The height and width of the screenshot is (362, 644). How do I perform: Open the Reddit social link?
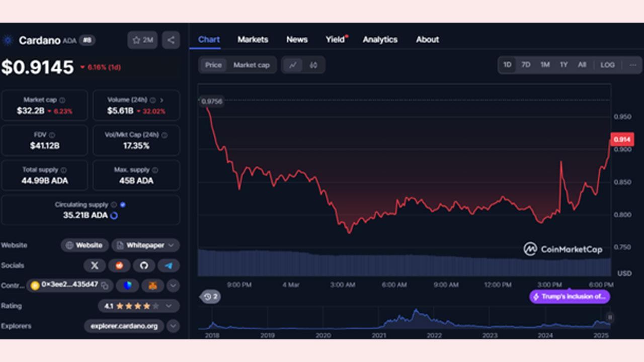119,265
